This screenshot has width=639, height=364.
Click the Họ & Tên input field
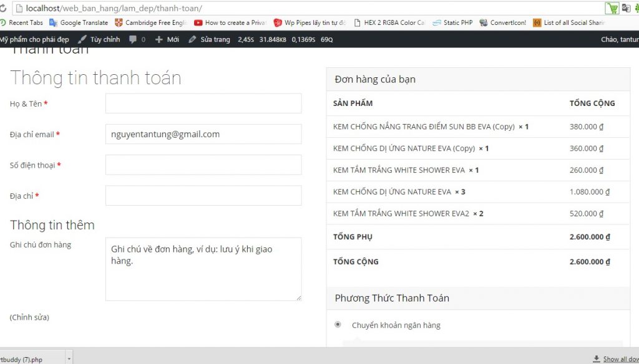(x=203, y=103)
